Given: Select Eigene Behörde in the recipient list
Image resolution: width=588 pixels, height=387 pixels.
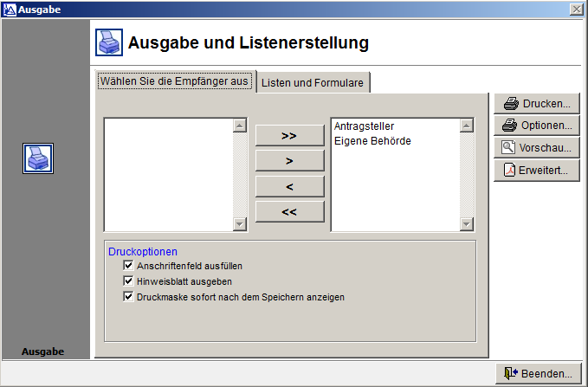Looking at the screenshot, I should (372, 140).
